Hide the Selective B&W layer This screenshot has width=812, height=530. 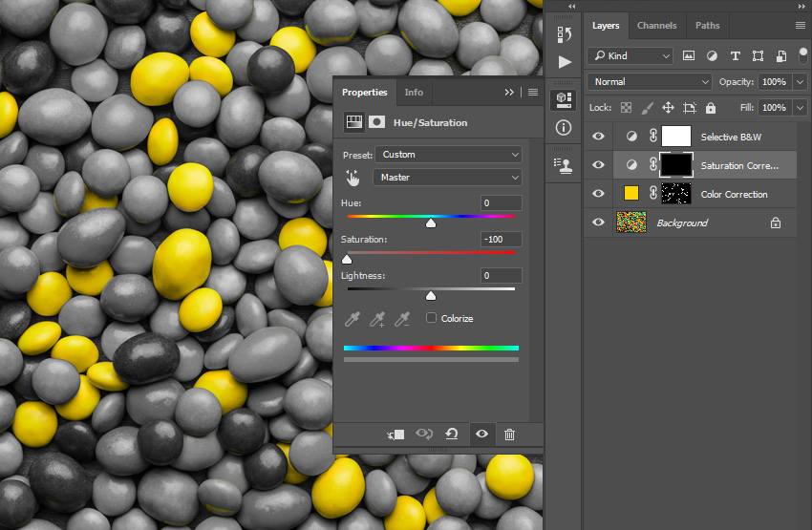pyautogui.click(x=598, y=137)
